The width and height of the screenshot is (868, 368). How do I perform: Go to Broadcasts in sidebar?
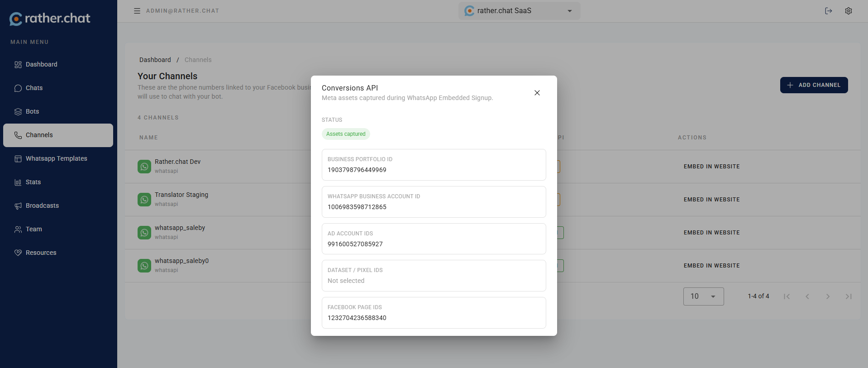pos(58,206)
